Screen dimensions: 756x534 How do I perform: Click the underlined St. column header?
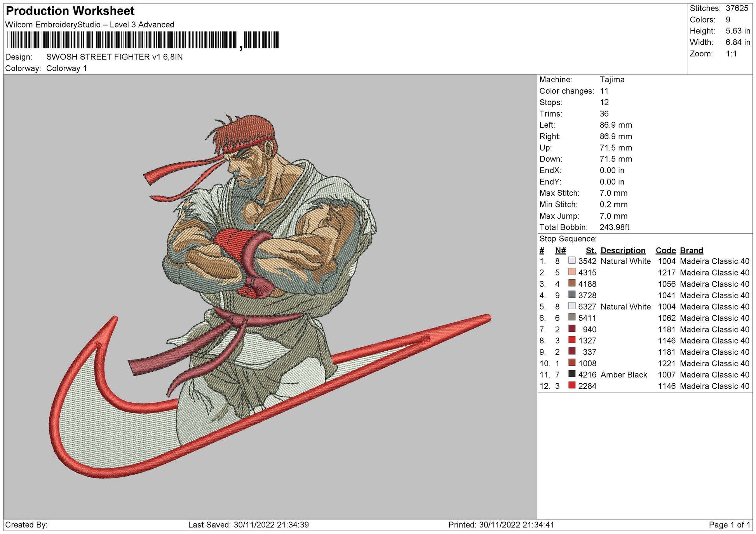(x=591, y=250)
